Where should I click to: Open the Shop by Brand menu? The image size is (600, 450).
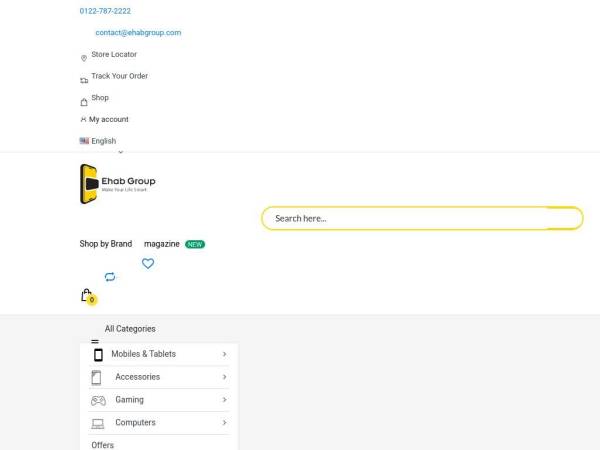pyautogui.click(x=106, y=244)
